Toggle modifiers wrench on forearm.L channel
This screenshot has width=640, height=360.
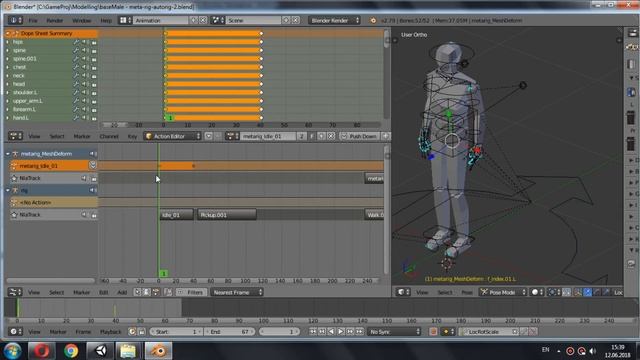pyautogui.click(x=76, y=109)
